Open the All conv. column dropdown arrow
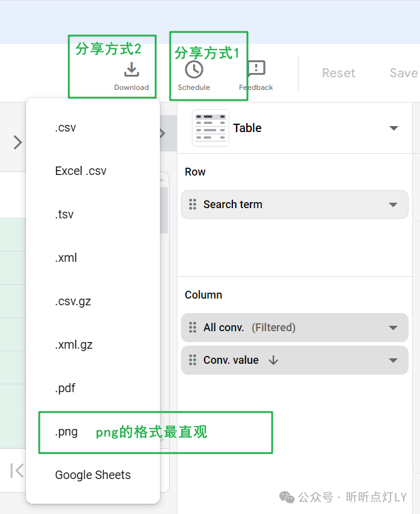This screenshot has width=420, height=514. [x=393, y=328]
